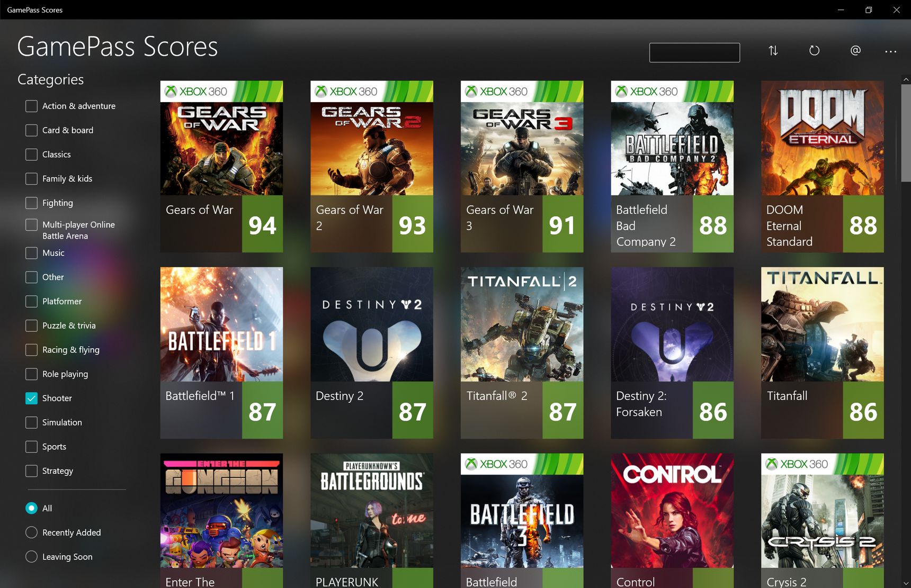Click the vertical scrollbar thumb
Image resolution: width=911 pixels, height=588 pixels.
click(x=906, y=133)
